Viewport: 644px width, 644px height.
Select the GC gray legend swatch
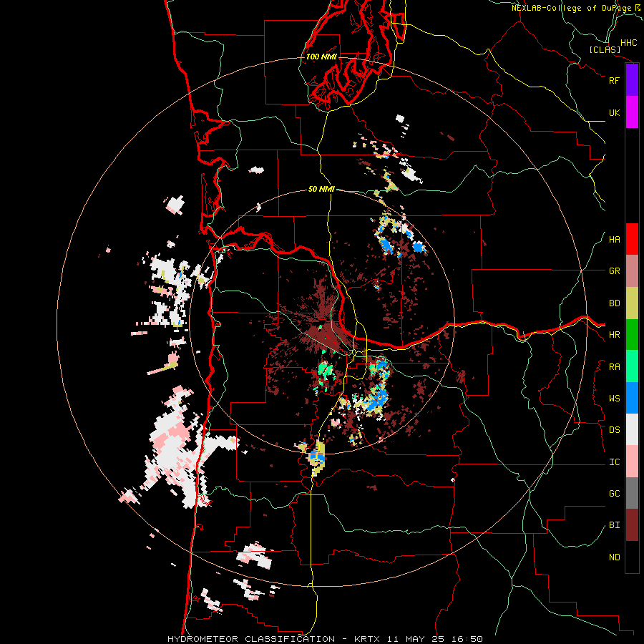coord(632,493)
